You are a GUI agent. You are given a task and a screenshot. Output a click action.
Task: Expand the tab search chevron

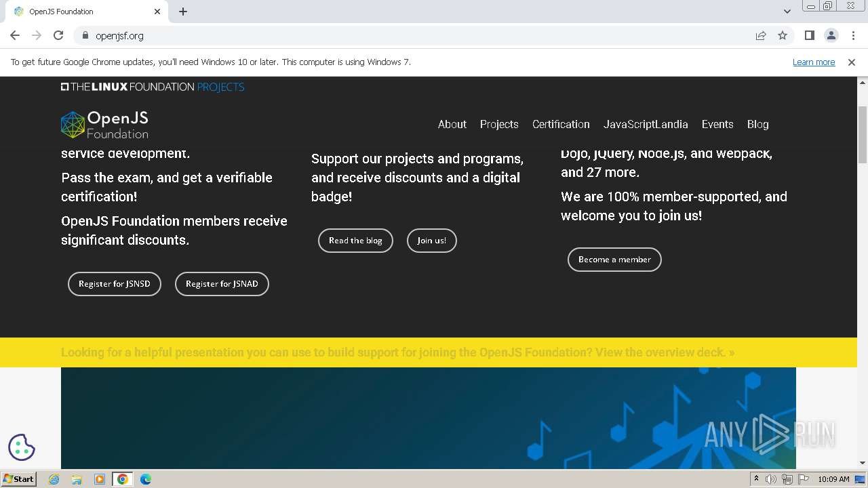[x=787, y=12]
